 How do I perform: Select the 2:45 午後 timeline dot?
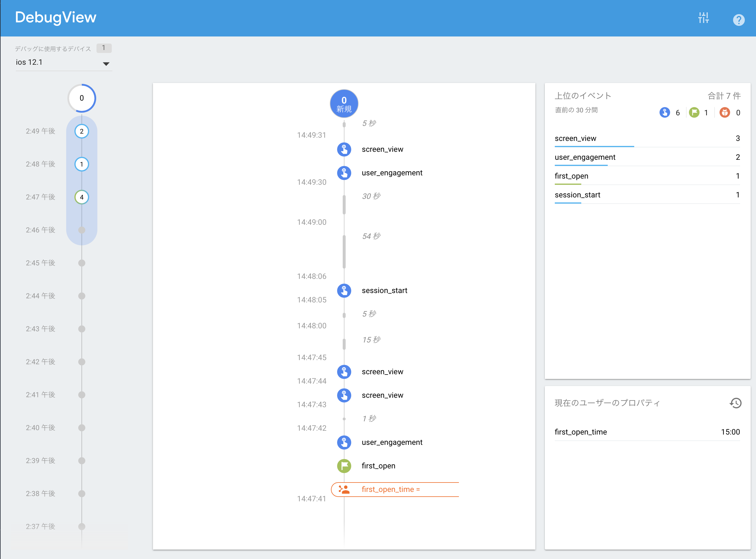81,262
